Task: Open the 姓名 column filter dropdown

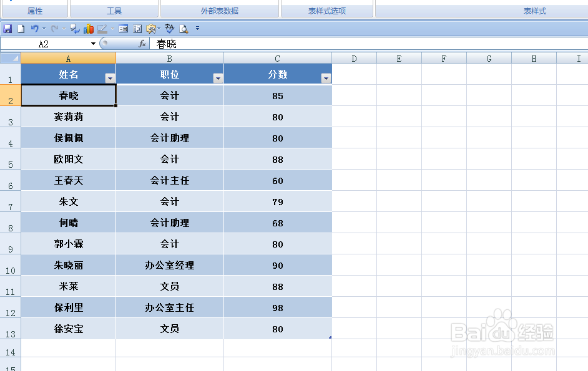Action: click(x=110, y=78)
